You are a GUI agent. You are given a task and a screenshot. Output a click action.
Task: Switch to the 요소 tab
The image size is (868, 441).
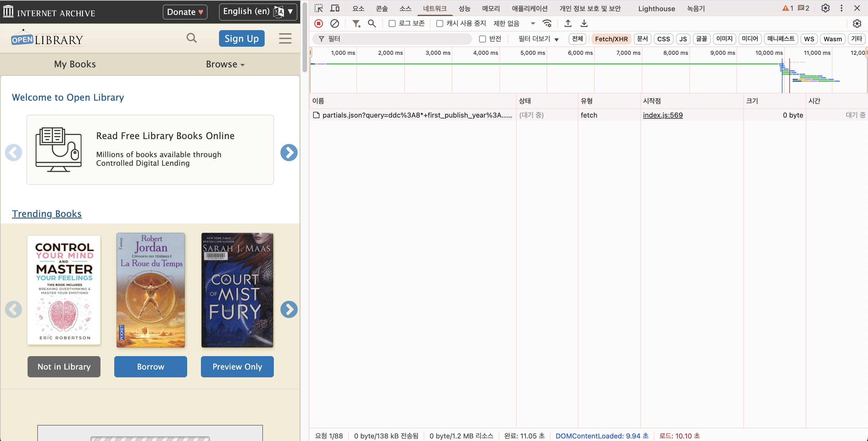pos(358,8)
